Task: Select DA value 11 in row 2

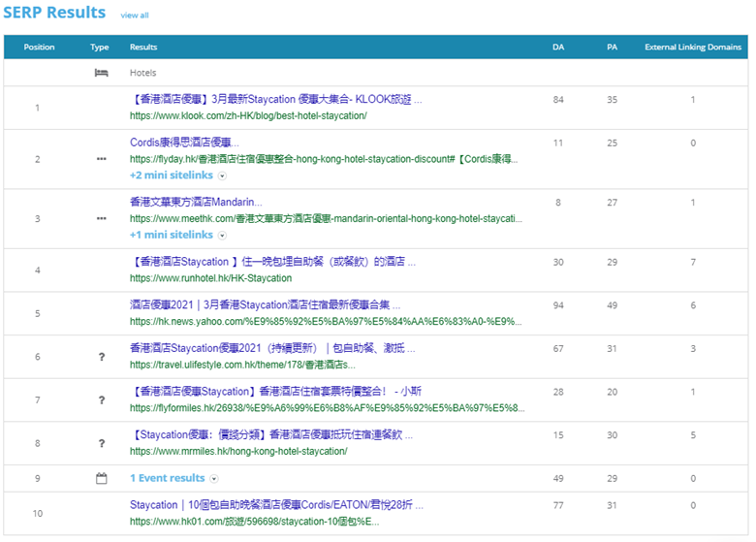Action: coord(558,143)
